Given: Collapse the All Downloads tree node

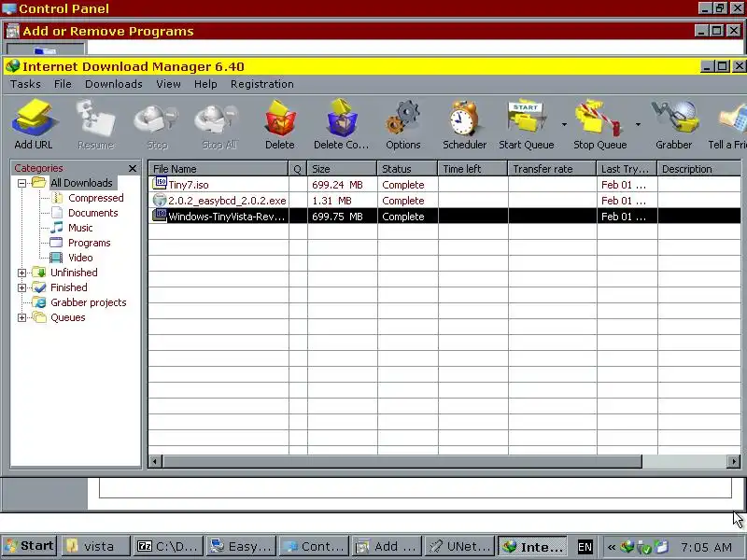Looking at the screenshot, I should point(21,183).
